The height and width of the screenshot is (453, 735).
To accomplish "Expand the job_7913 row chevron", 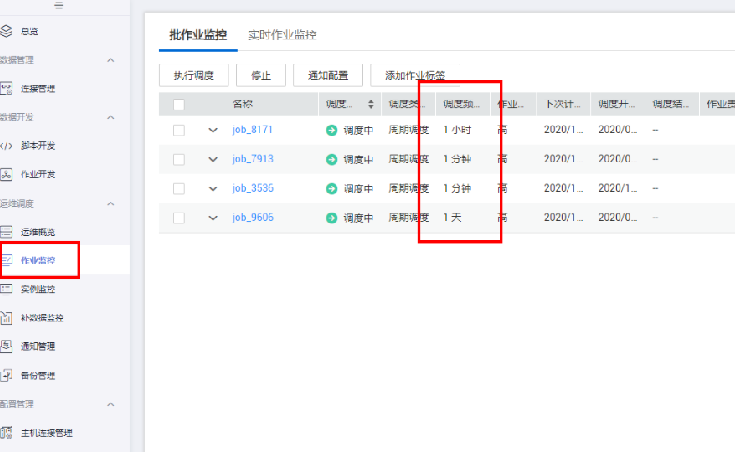I will (212, 159).
